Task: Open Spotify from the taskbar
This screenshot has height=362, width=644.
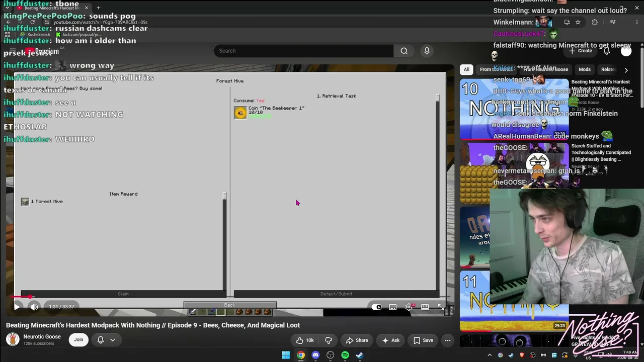Action: [345, 355]
